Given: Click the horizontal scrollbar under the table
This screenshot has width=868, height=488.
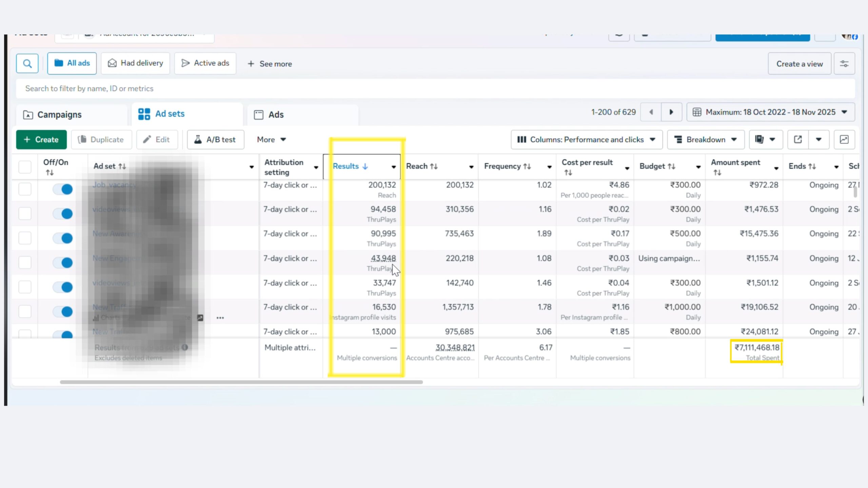Looking at the screenshot, I should pos(241,382).
